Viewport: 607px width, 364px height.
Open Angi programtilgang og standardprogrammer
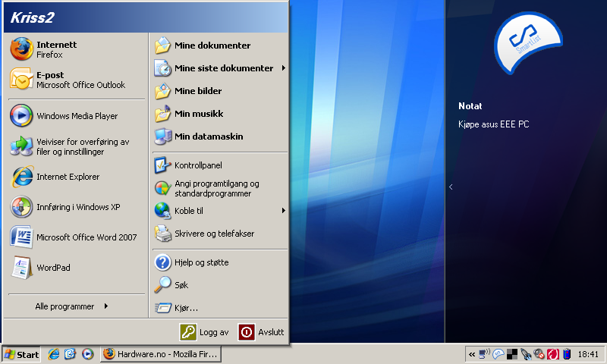coord(220,188)
